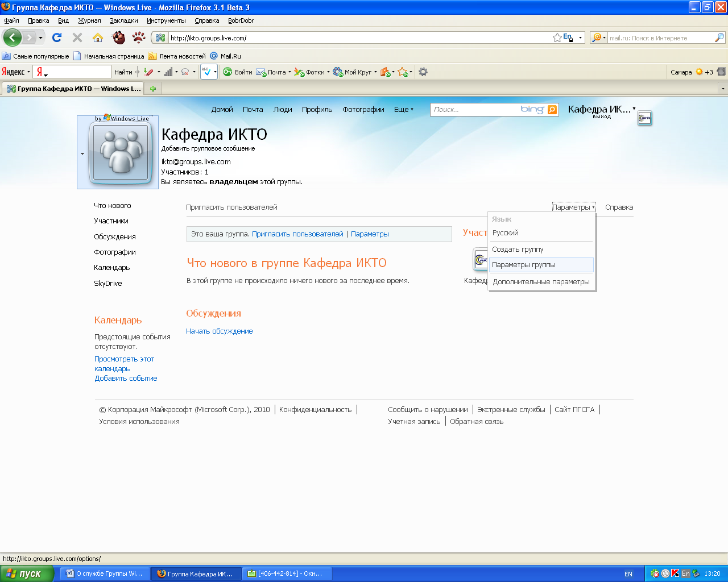The width and height of the screenshot is (728, 582).
Task: Open the Инструменты menu
Action: tap(166, 20)
